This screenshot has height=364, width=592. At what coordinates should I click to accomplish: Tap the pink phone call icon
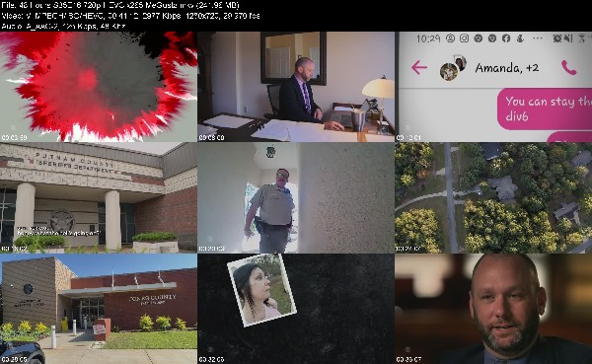click(569, 68)
